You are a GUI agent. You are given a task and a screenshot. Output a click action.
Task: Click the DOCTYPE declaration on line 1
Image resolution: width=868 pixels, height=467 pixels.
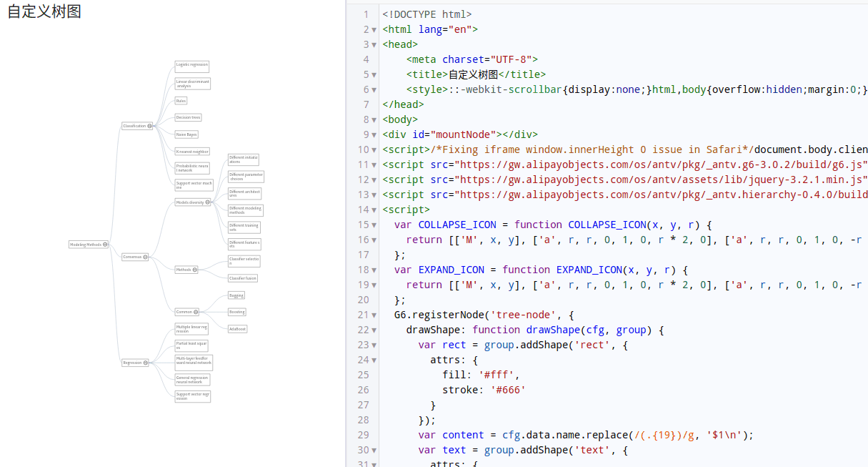tap(427, 14)
